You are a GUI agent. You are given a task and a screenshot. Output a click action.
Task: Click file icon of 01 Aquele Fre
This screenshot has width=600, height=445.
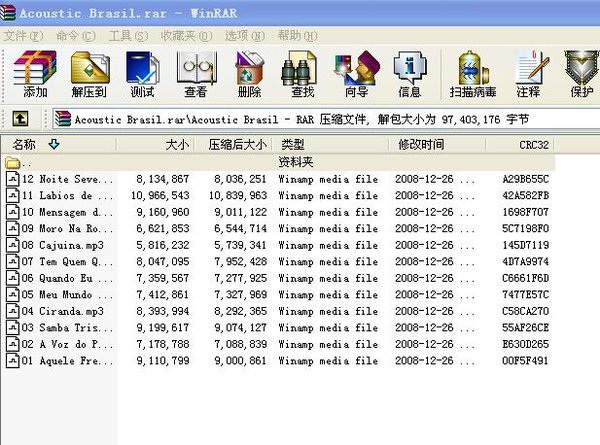(x=13, y=360)
